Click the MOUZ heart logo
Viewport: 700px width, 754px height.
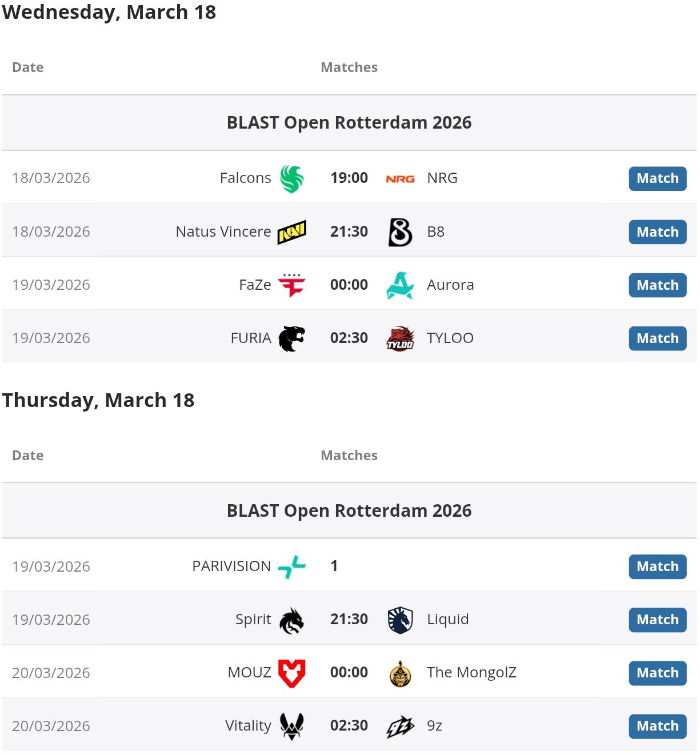point(291,673)
